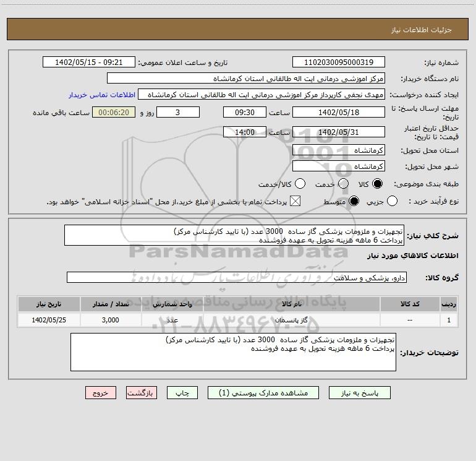476x461 pixels.
Task: Select the کالا/خدمت radio button
Action: pos(300,184)
